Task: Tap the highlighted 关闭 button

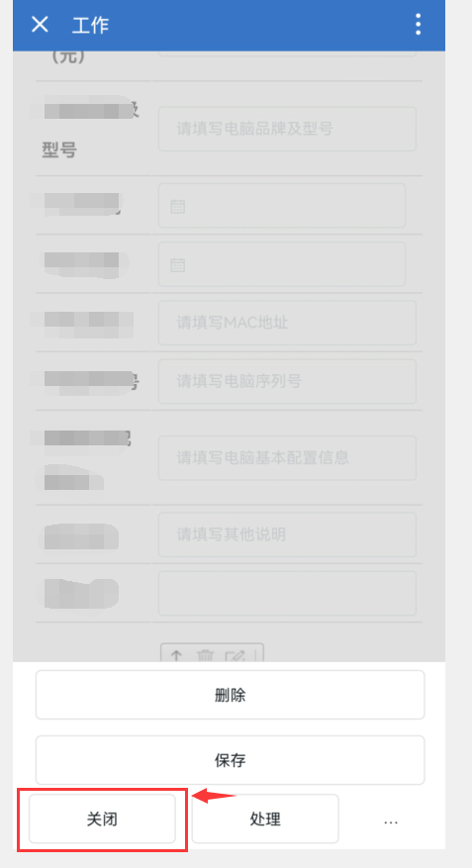Action: pos(102,819)
